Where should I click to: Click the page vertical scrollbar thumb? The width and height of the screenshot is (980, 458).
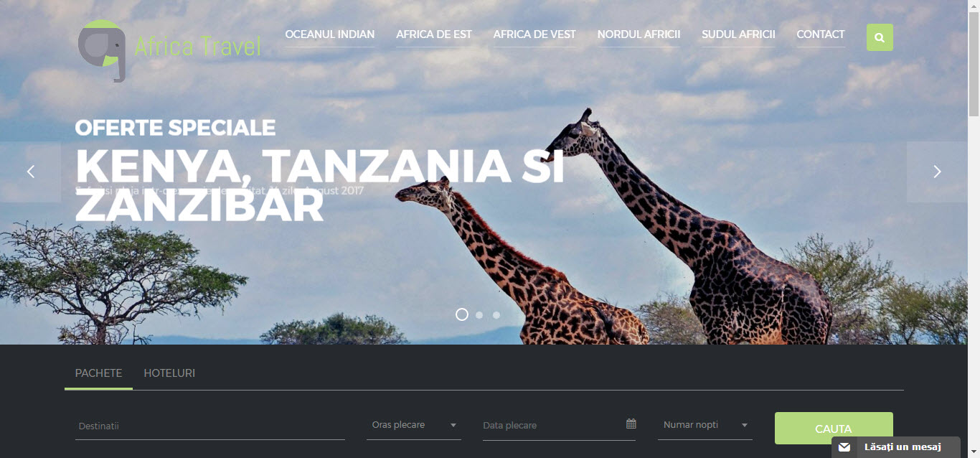(974, 63)
